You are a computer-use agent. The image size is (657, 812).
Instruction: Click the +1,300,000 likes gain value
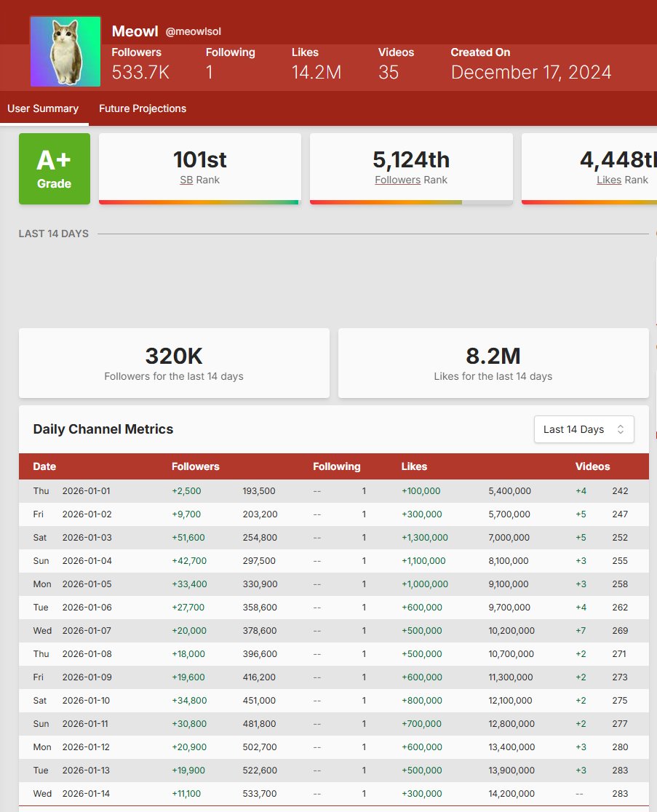tap(424, 538)
